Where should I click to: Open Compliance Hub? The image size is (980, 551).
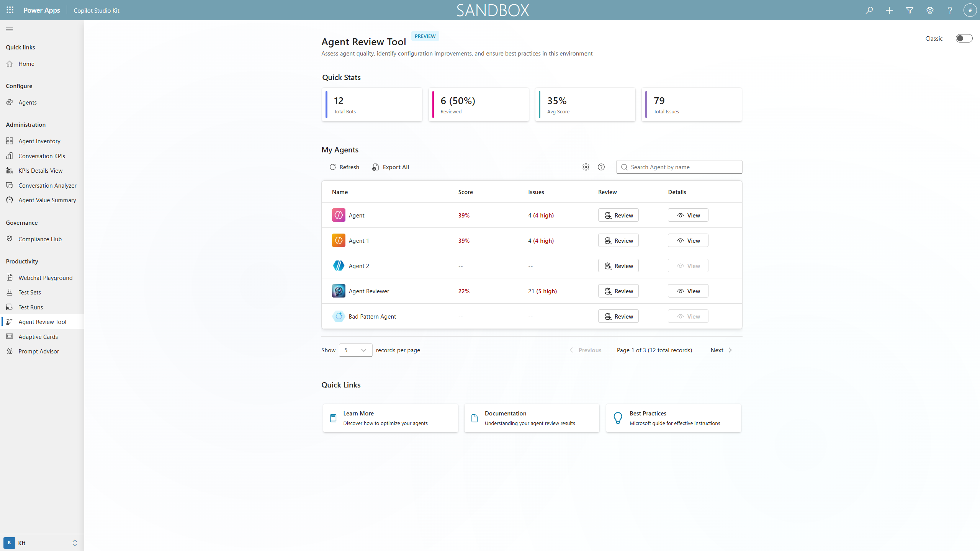pos(42,239)
